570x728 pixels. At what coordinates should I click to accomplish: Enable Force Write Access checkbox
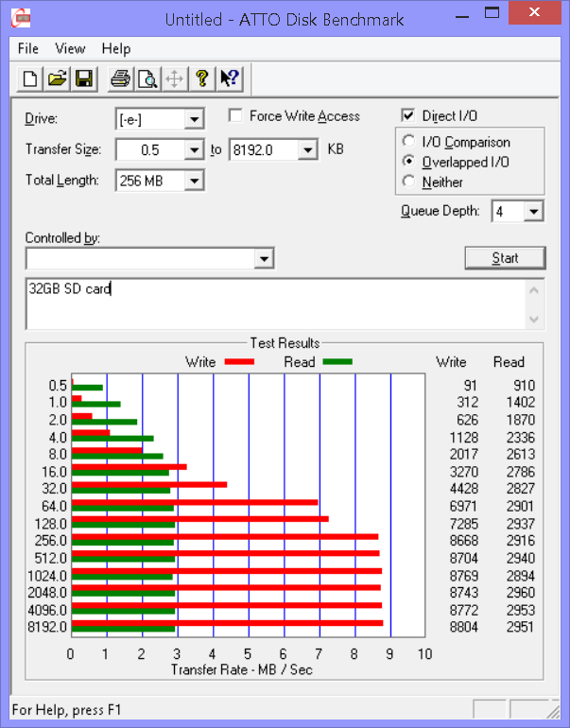click(235, 115)
